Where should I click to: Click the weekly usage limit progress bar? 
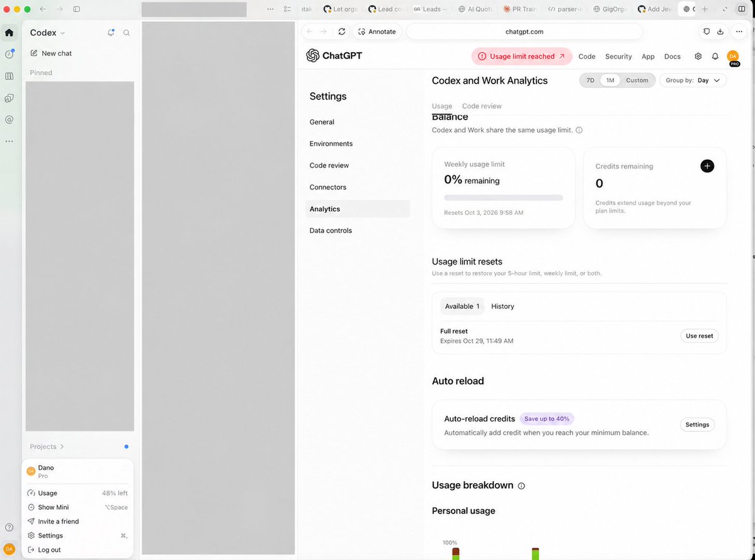click(x=503, y=197)
